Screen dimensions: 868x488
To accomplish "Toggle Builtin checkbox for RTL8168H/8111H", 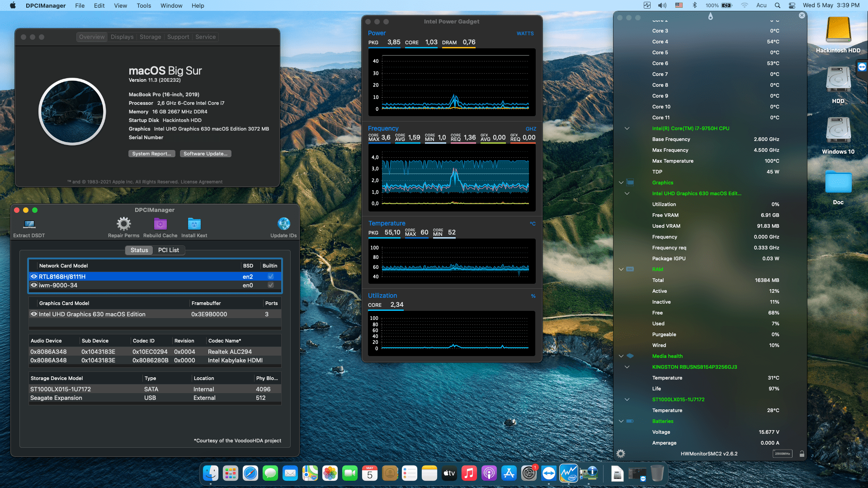I will pyautogui.click(x=271, y=277).
